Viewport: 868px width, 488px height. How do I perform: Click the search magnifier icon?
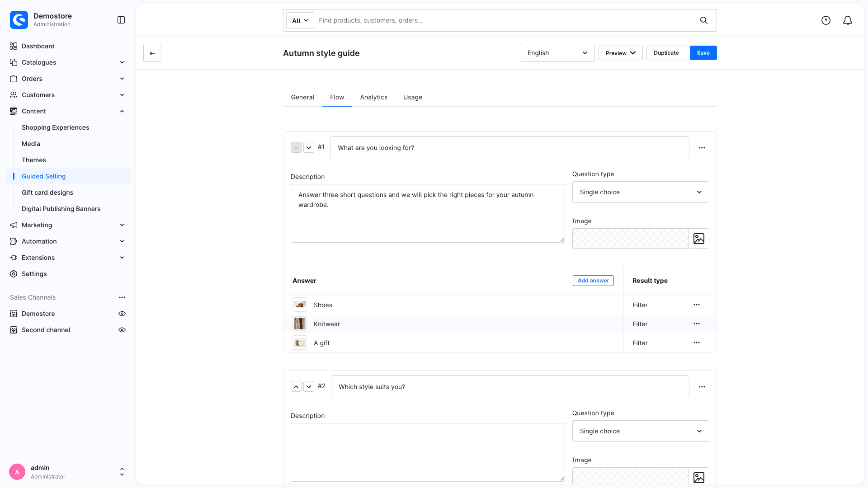coord(704,20)
